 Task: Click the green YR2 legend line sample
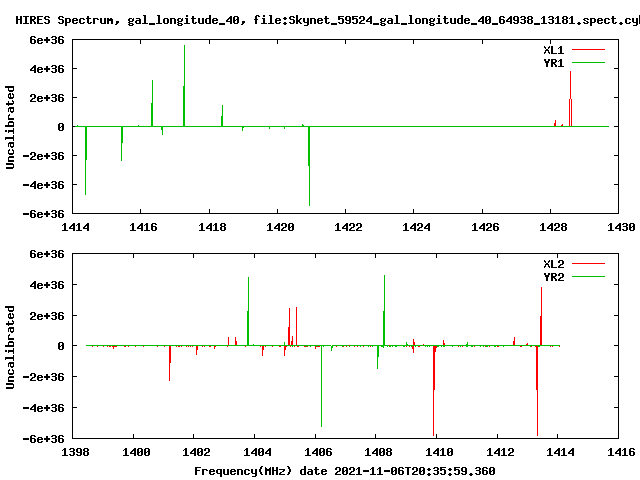588,277
